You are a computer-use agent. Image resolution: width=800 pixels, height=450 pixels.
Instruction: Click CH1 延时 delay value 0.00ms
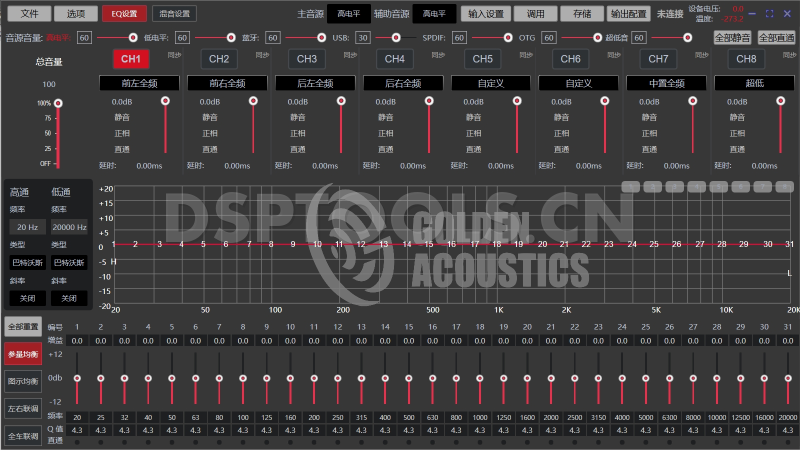(x=149, y=166)
